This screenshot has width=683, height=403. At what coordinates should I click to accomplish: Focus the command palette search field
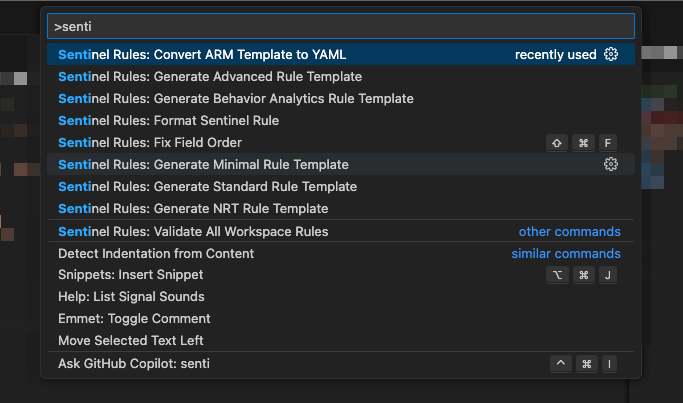click(x=341, y=26)
